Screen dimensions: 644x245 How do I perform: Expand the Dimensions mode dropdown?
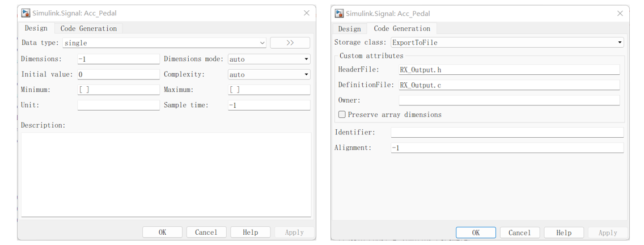tap(269, 59)
